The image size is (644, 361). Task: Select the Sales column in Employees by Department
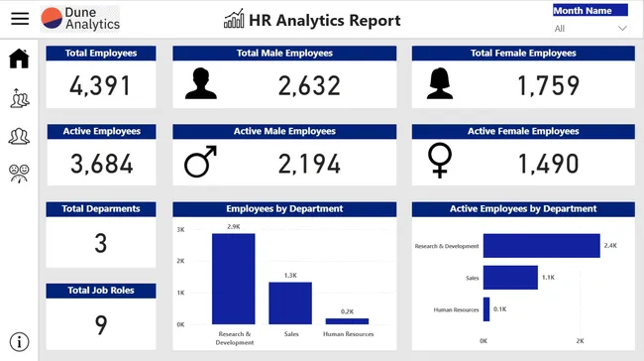click(x=290, y=303)
